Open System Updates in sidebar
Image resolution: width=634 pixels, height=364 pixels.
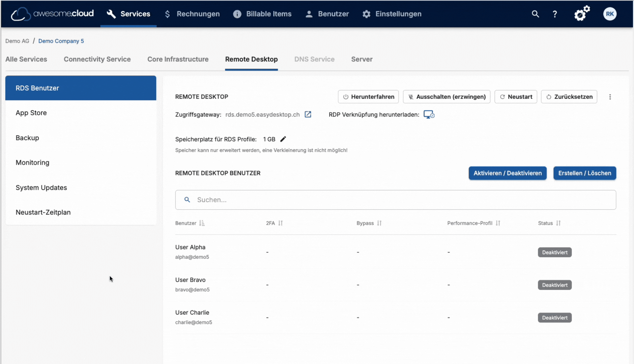point(81,187)
